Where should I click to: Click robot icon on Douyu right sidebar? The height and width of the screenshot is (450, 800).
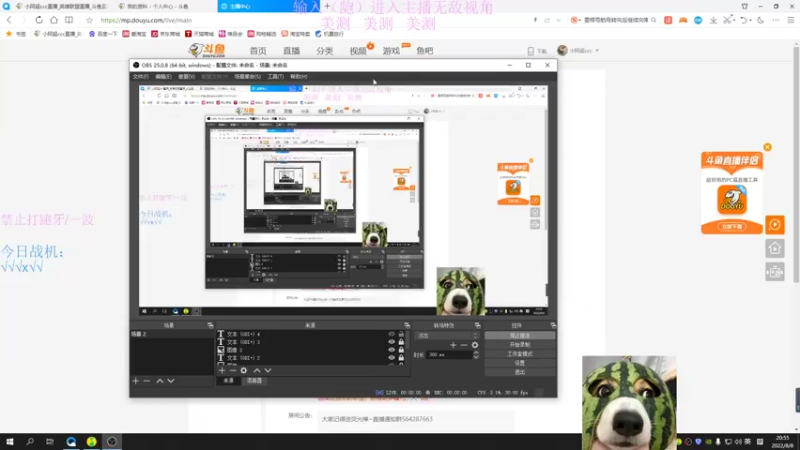[774, 272]
